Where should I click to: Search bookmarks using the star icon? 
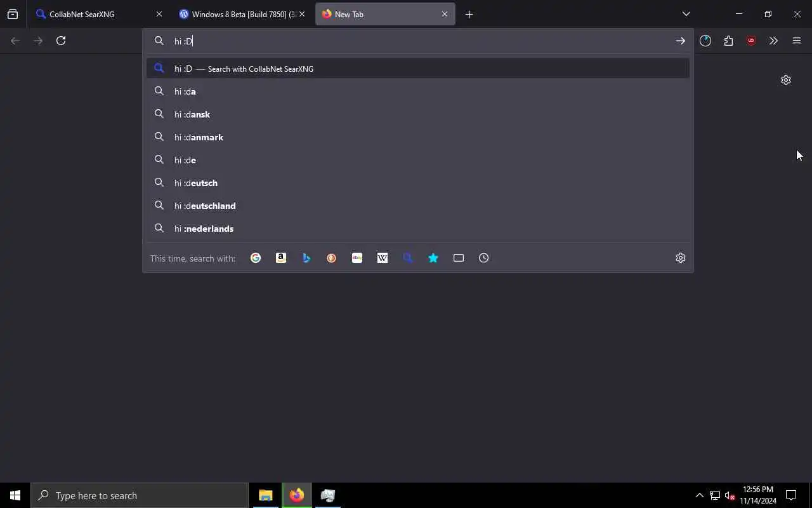click(433, 258)
